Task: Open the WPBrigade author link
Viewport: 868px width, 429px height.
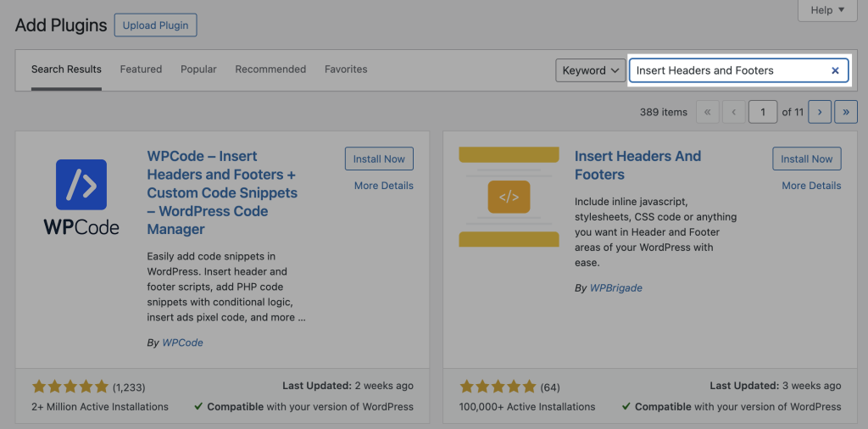Action: [616, 288]
